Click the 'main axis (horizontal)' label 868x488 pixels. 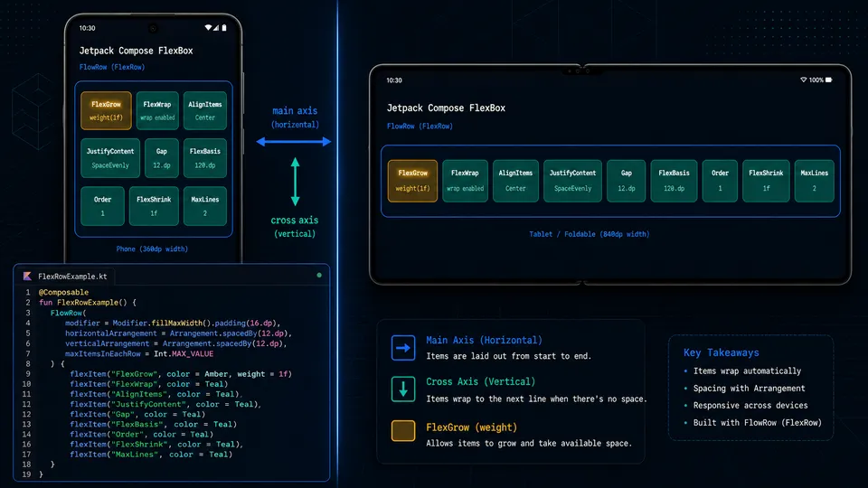point(295,117)
